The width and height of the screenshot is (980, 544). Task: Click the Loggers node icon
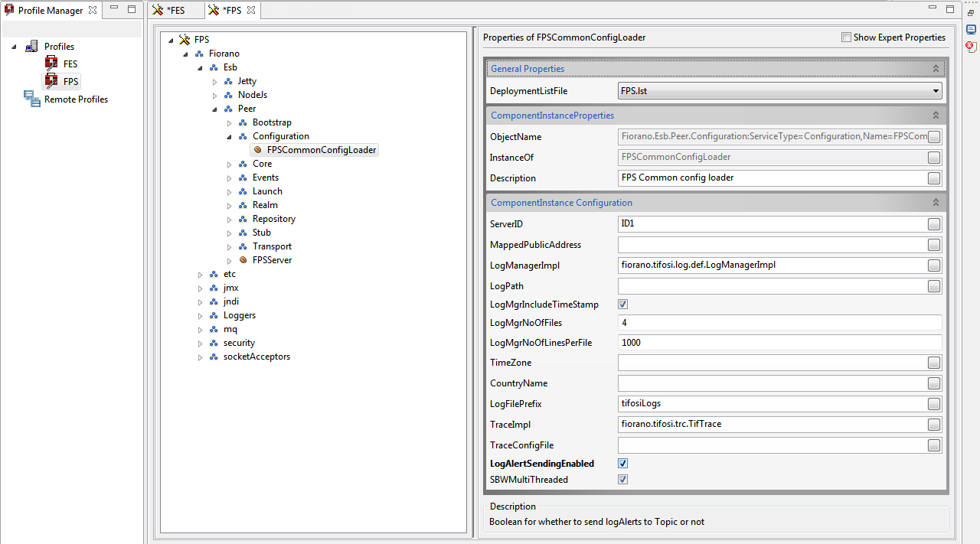coord(214,315)
